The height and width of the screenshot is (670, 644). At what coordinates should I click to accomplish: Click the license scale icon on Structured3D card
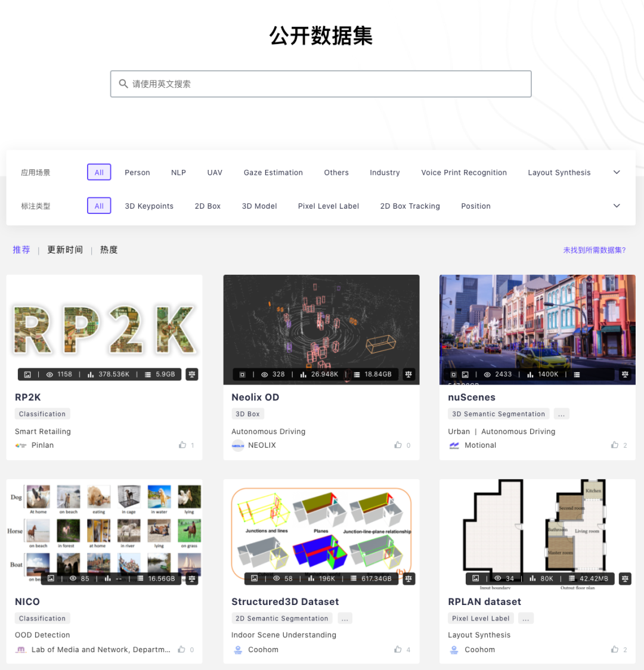408,579
